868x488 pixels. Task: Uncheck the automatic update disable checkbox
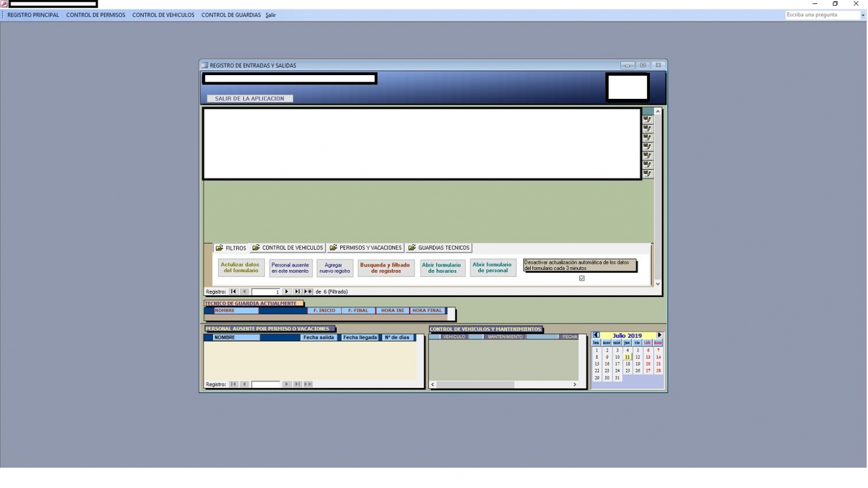coord(582,278)
